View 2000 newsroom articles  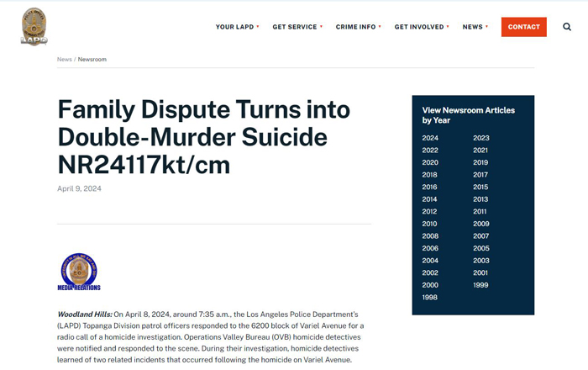click(x=430, y=285)
